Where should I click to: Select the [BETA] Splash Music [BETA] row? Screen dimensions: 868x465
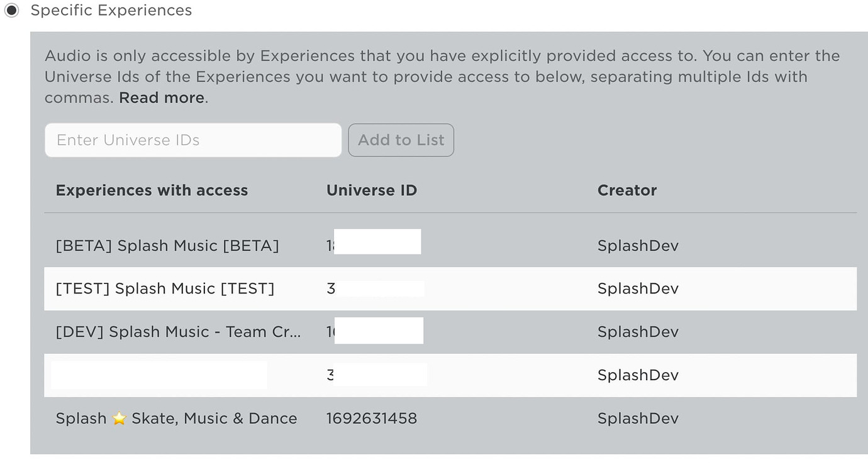[x=450, y=246]
